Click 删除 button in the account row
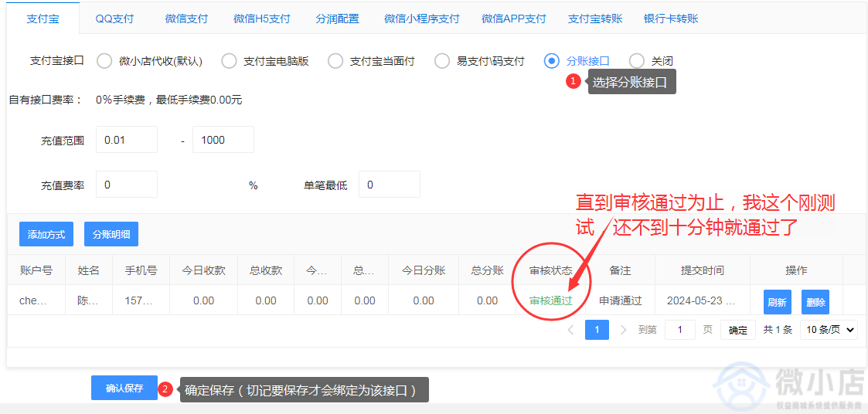Image resolution: width=868 pixels, height=414 pixels. 815,302
